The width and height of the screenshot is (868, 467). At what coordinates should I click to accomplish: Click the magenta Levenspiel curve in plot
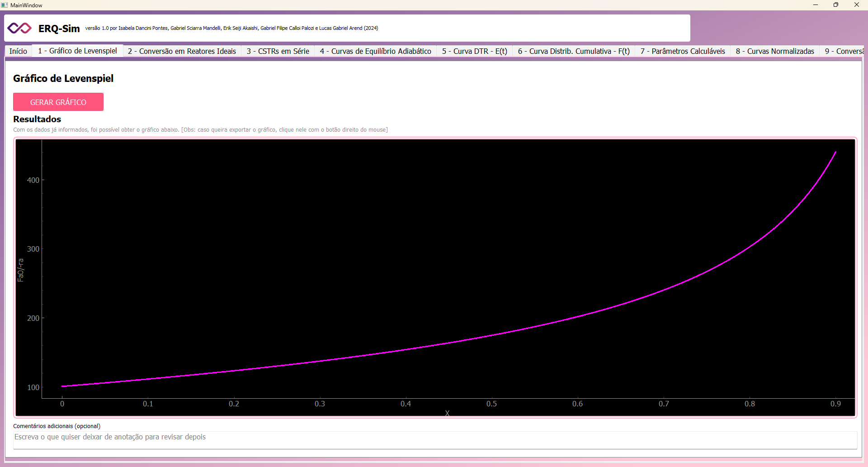[x=492, y=336]
